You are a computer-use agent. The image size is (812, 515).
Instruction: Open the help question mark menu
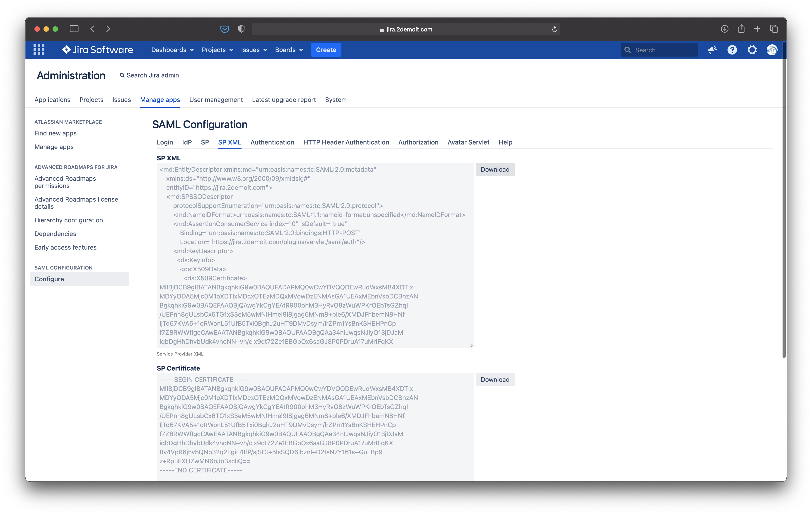732,50
